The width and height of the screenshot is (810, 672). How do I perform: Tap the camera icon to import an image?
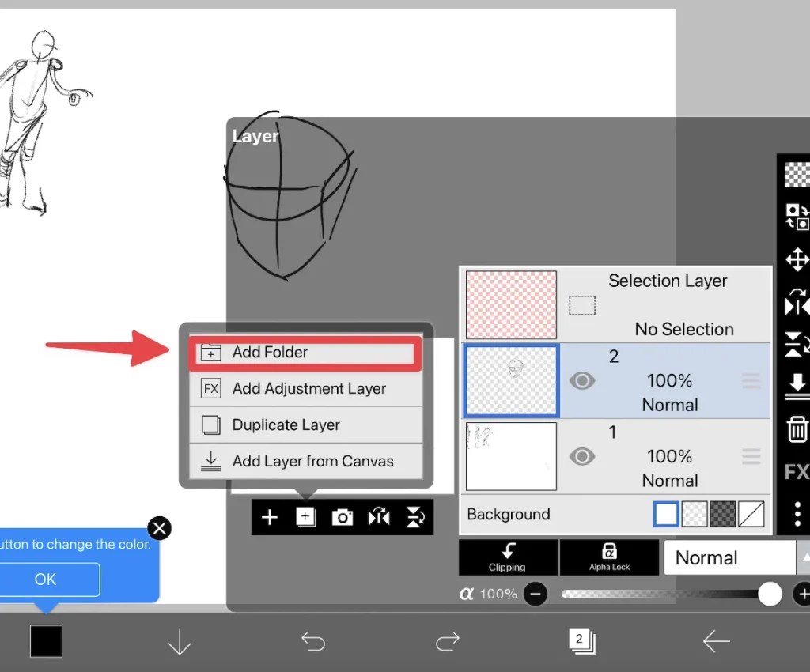tap(342, 517)
